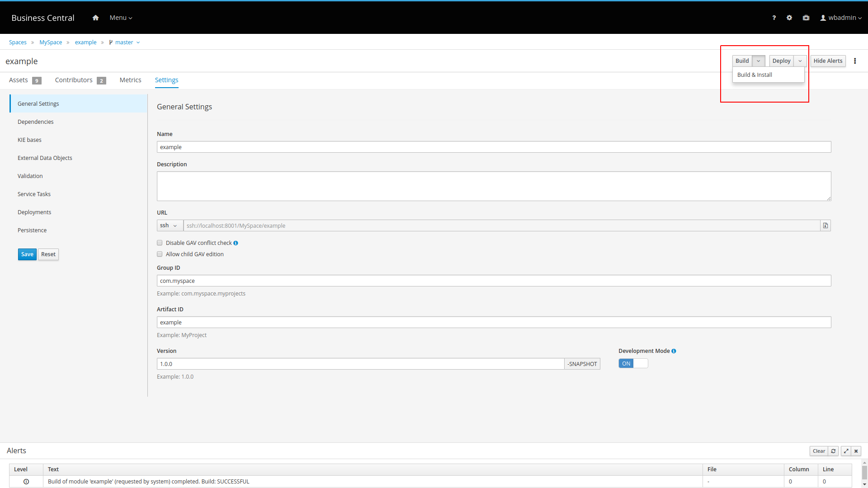Click the Reset button
868x488 pixels.
click(48, 254)
